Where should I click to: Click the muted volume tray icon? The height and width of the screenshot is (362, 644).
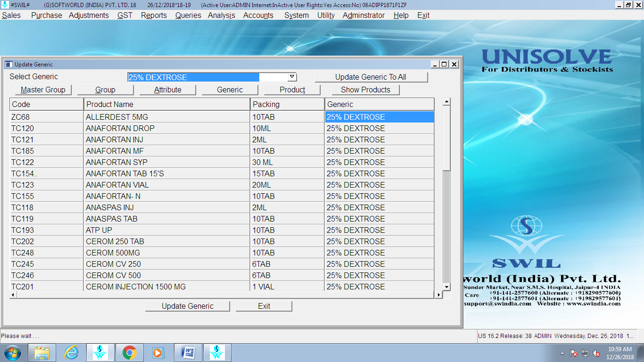[x=596, y=353]
